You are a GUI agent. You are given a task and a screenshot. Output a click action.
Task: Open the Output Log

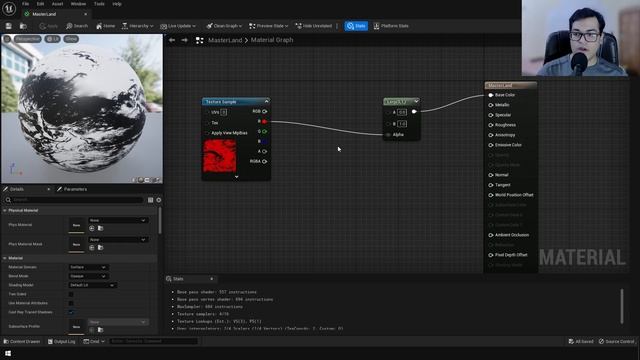click(x=62, y=342)
